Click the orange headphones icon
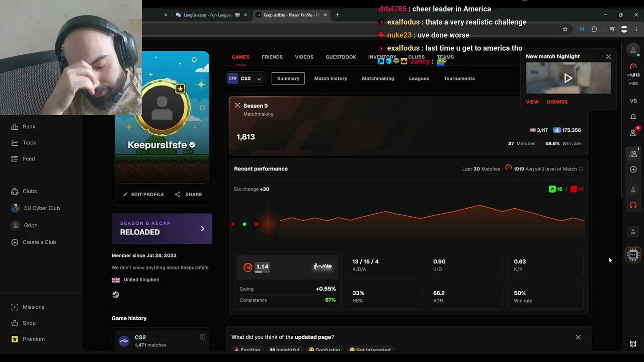Screen dimensions: 644x362 click(633, 205)
